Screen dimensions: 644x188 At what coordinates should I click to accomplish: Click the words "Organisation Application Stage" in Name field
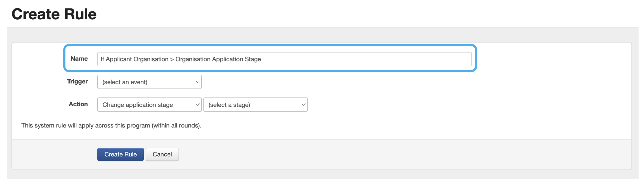pyautogui.click(x=218, y=59)
